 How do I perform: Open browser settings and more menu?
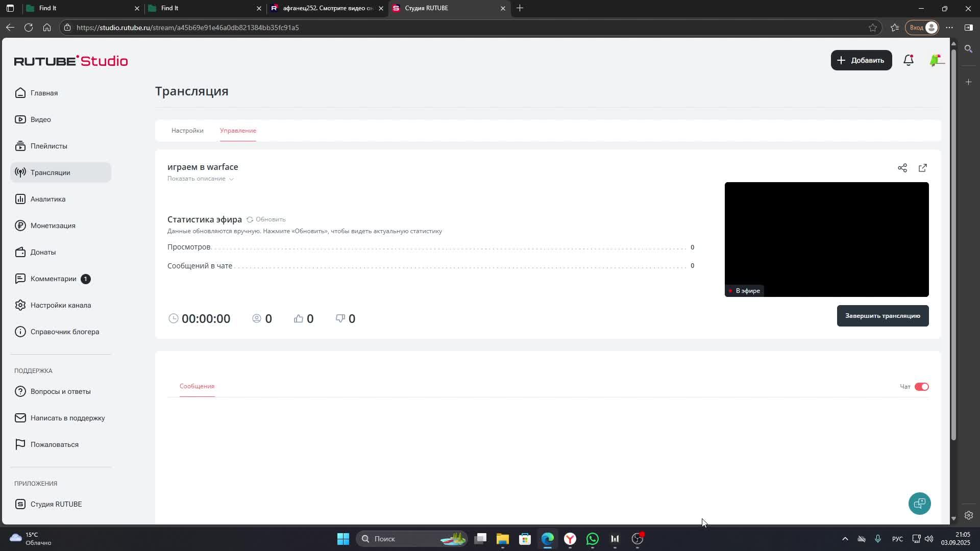(949, 28)
